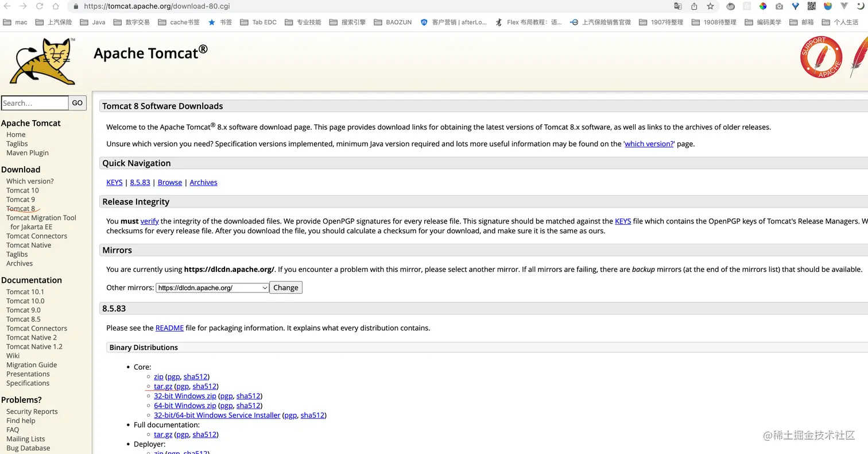Click the browser forward arrow
This screenshot has width=868, height=454.
point(23,6)
